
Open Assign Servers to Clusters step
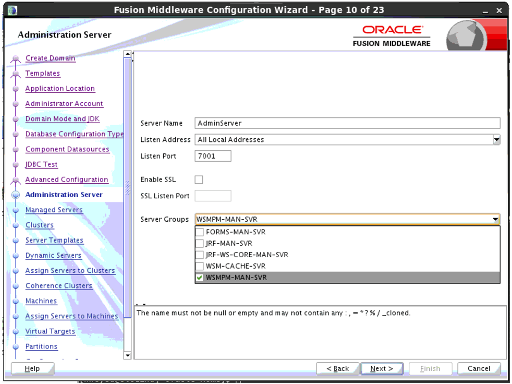(70, 270)
